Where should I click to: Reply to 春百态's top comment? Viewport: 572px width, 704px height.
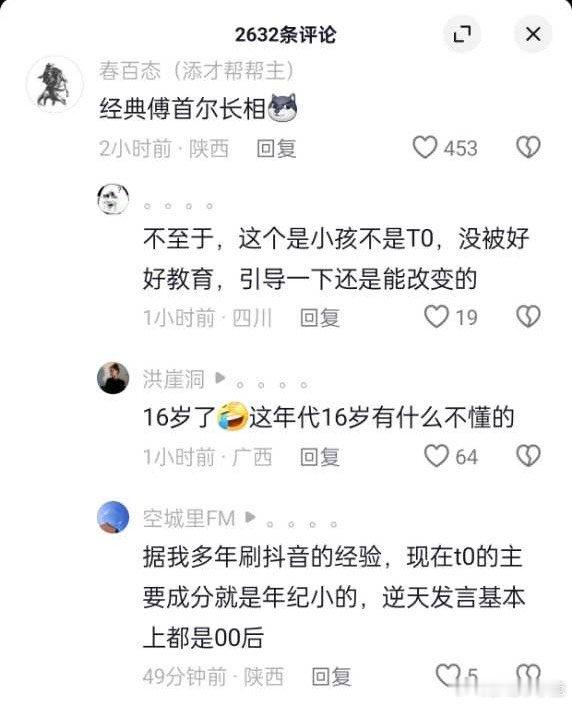(276, 148)
